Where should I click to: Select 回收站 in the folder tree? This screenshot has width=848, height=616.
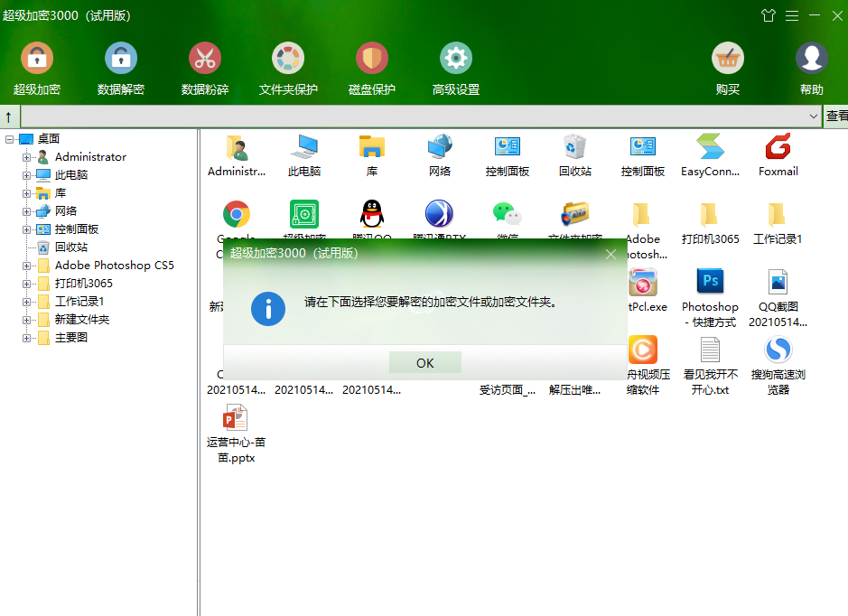coord(70,247)
